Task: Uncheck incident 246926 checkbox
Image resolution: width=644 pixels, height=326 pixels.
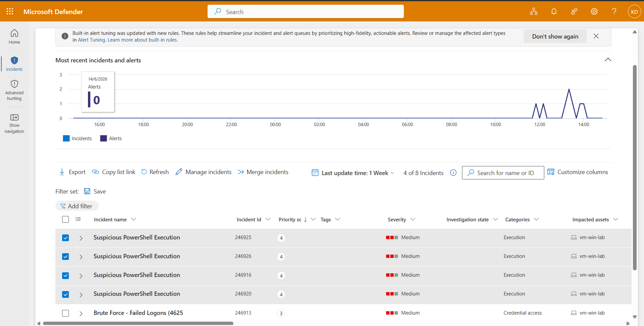Action: click(65, 257)
